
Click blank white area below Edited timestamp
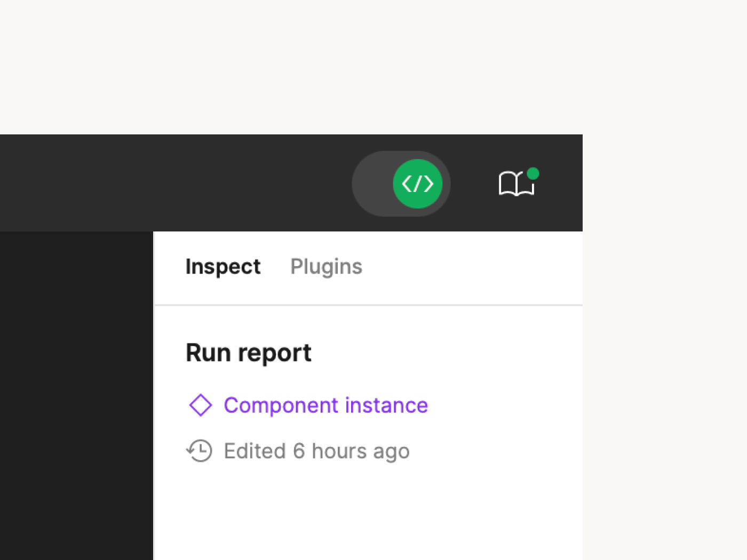pos(368,512)
